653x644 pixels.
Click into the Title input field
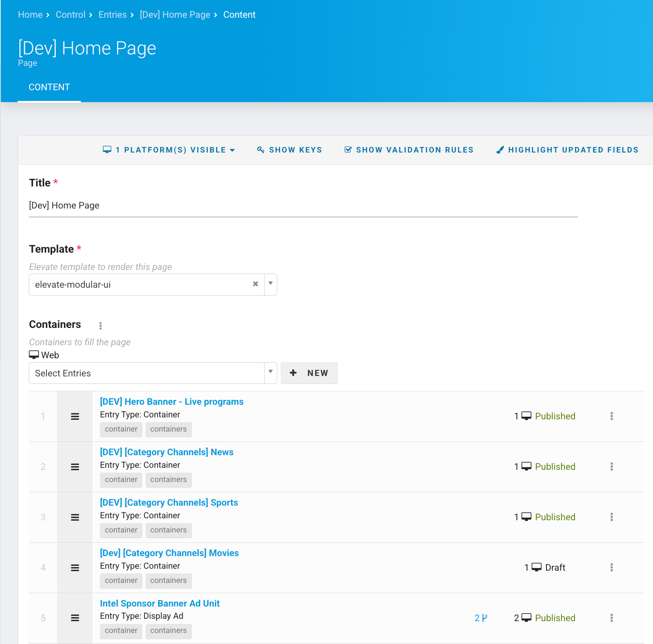click(303, 206)
